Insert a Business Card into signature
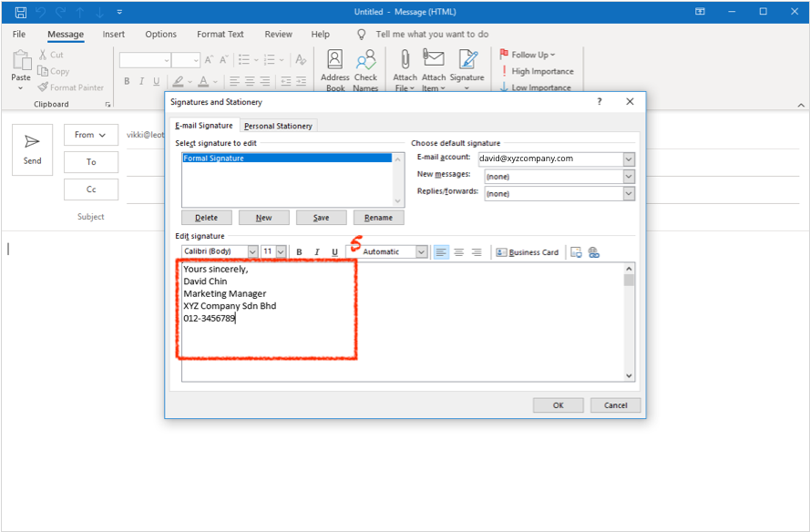This screenshot has width=810, height=532. 528,252
